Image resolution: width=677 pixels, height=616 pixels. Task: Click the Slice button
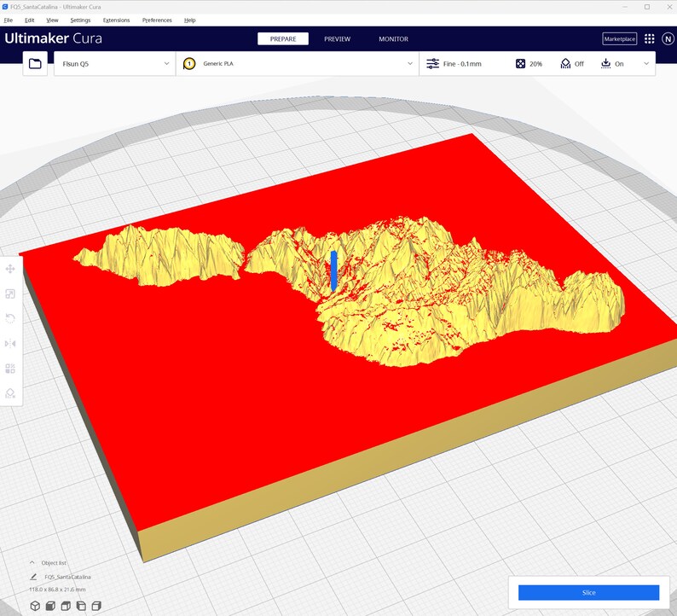[x=588, y=593]
